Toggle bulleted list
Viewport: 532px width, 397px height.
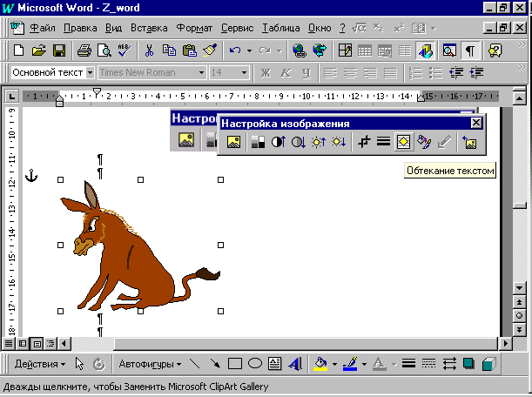[x=435, y=72]
